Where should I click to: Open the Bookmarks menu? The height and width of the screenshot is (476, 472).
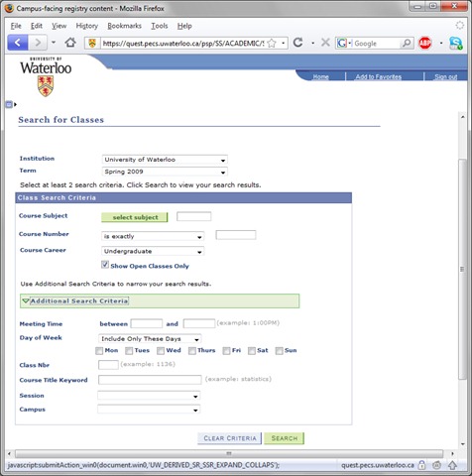tap(124, 26)
